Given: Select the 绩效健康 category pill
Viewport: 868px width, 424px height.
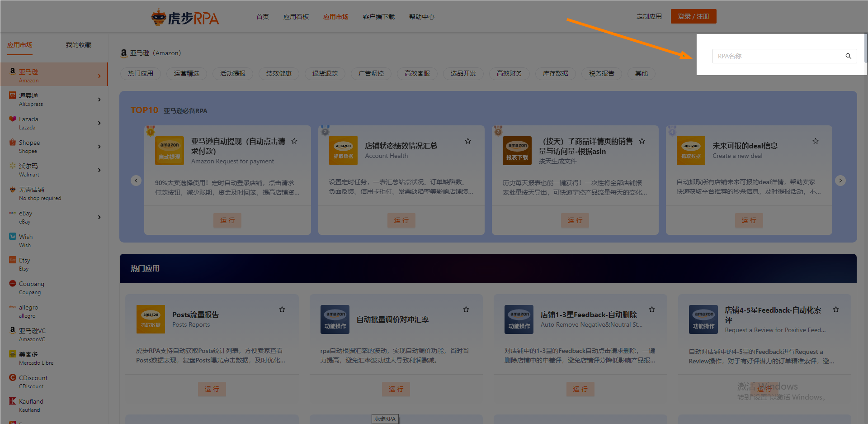Looking at the screenshot, I should tap(279, 73).
